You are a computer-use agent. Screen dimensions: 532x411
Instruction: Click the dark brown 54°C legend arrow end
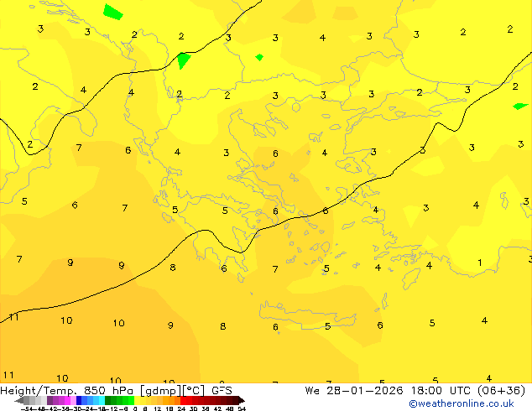tap(241, 400)
